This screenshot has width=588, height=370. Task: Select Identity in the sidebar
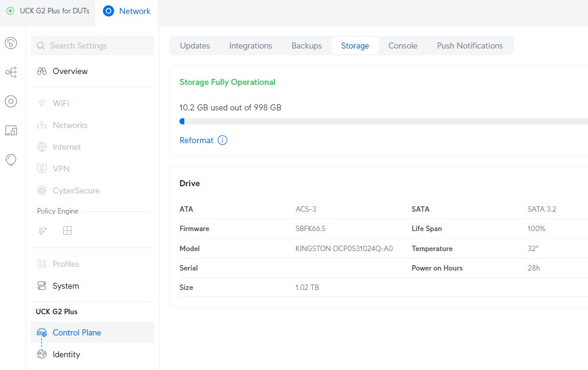(66, 354)
